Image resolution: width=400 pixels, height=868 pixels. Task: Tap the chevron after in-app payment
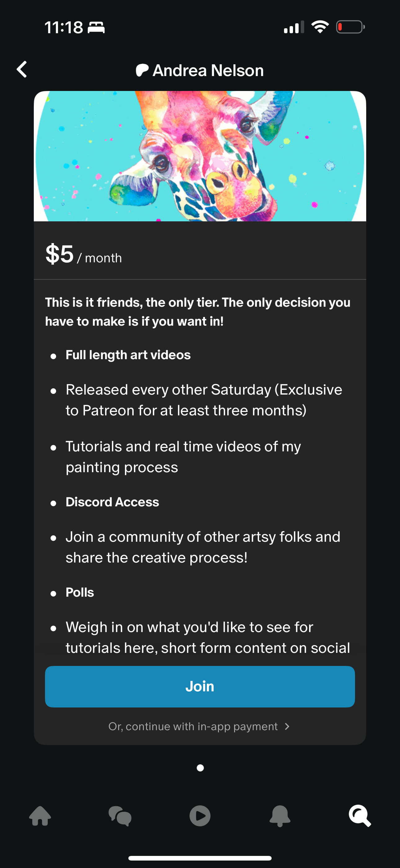287,726
